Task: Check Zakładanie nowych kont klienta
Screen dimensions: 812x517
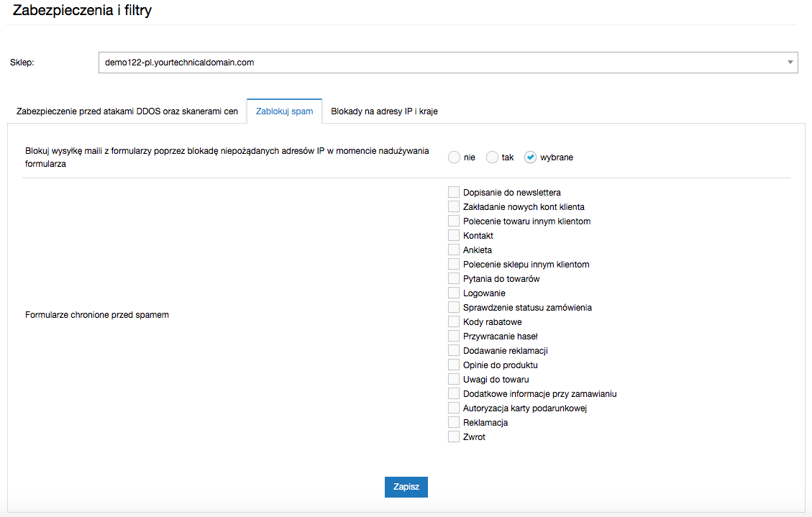Action: click(454, 206)
